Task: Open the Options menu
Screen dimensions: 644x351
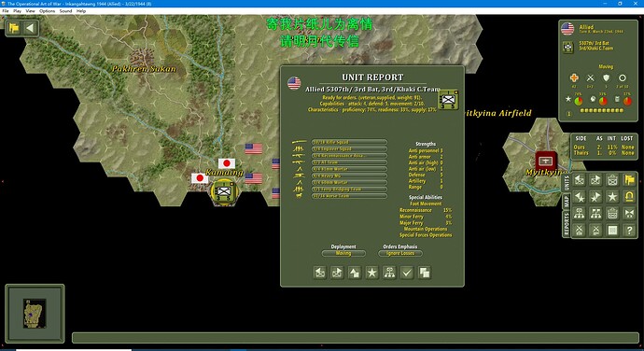Action: point(47,11)
